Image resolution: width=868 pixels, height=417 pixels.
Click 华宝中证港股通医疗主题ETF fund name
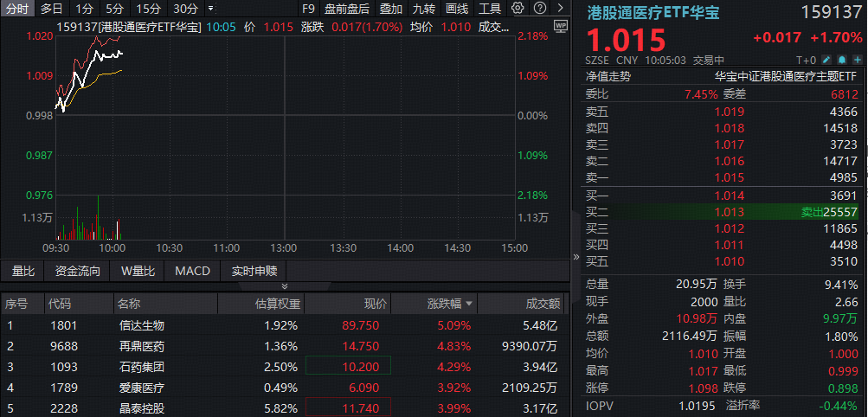coord(786,77)
